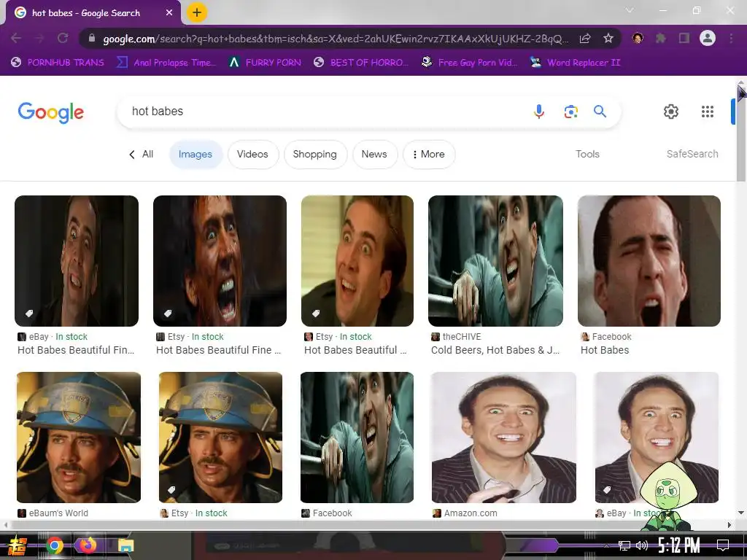Open Chrome from the taskbar
The width and height of the screenshot is (747, 560).
[55, 545]
